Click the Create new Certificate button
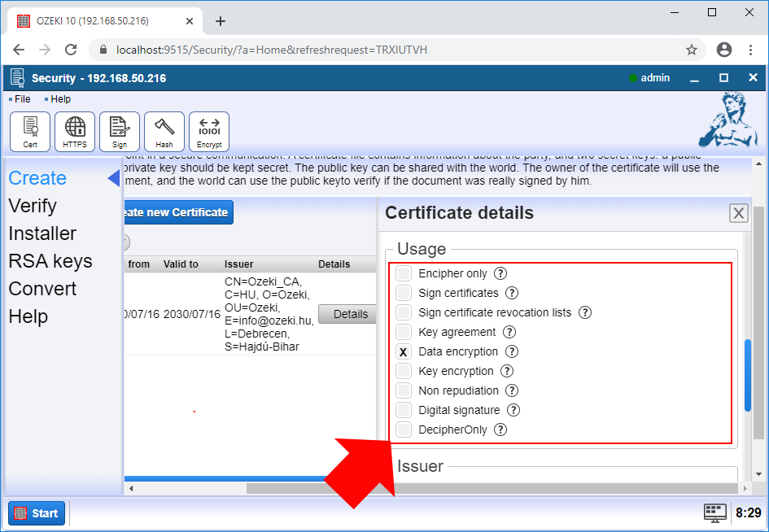769x532 pixels. click(178, 212)
